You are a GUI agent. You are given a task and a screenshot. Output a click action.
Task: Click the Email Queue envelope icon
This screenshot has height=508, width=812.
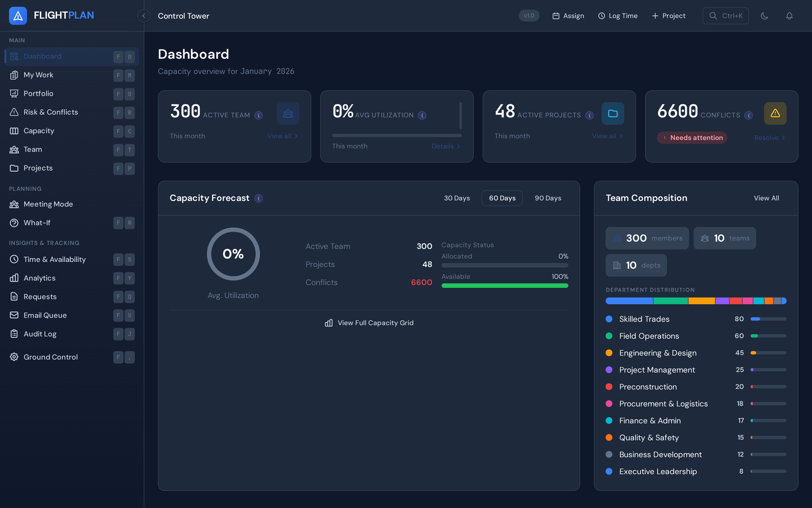pyautogui.click(x=14, y=315)
